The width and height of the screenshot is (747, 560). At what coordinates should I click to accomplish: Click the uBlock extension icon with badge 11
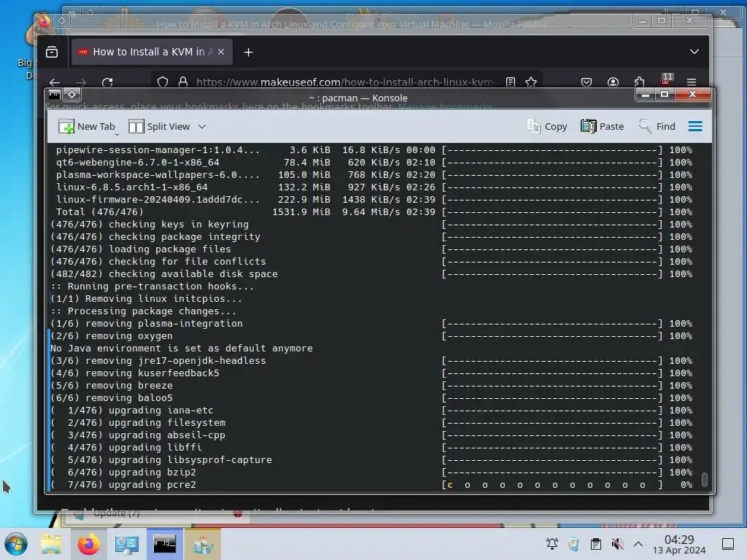pos(666,79)
